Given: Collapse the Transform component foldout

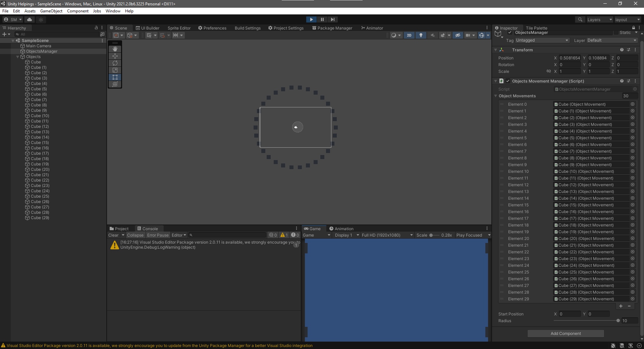Looking at the screenshot, I should [x=496, y=50].
